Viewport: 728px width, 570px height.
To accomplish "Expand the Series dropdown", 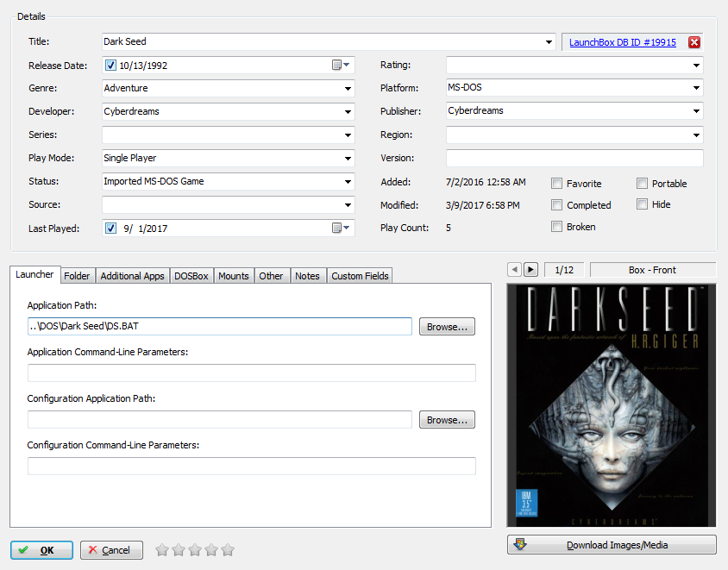I will click(x=348, y=135).
